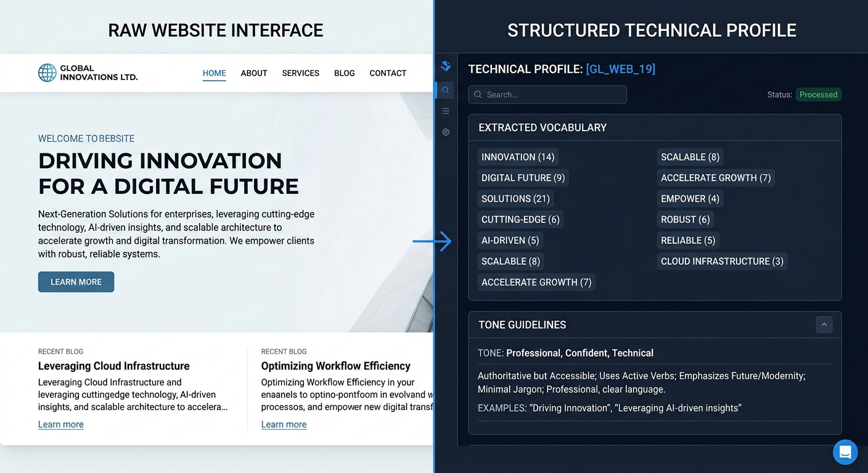Select the INNOVATION (14) vocabulary chip

tap(518, 157)
